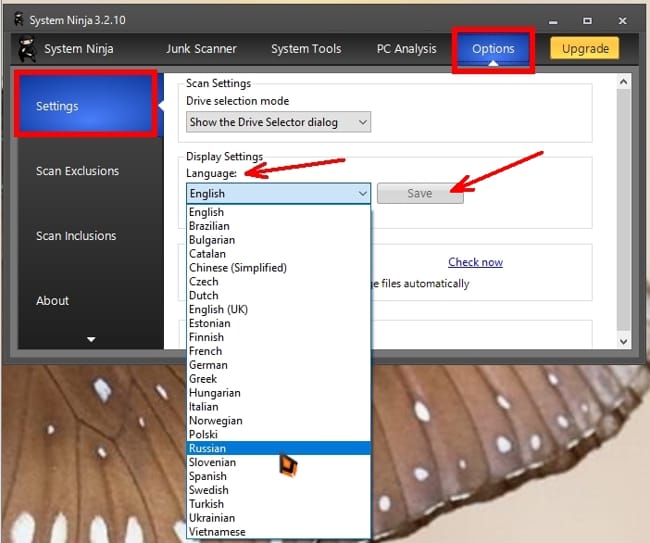The width and height of the screenshot is (650, 543).
Task: Choose English (UK) language option
Action: (x=278, y=309)
